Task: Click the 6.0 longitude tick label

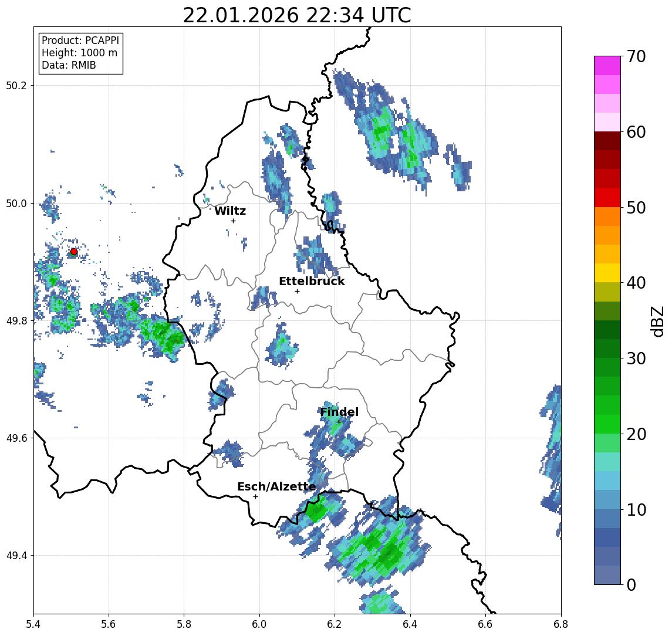Action: [x=260, y=624]
